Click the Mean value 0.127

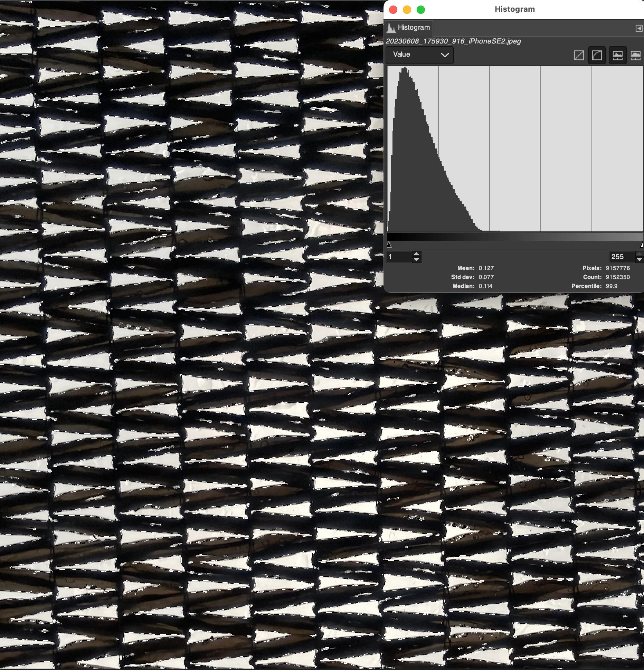[486, 268]
